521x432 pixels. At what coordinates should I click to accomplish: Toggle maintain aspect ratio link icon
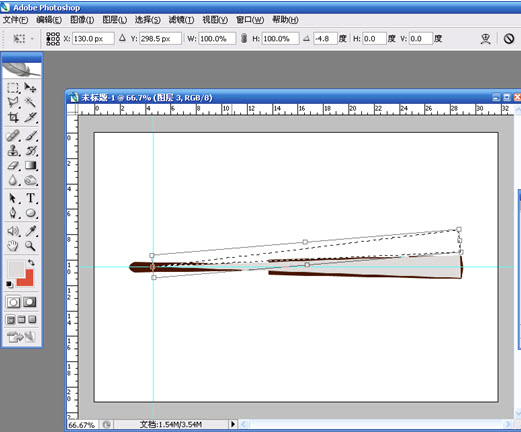244,38
